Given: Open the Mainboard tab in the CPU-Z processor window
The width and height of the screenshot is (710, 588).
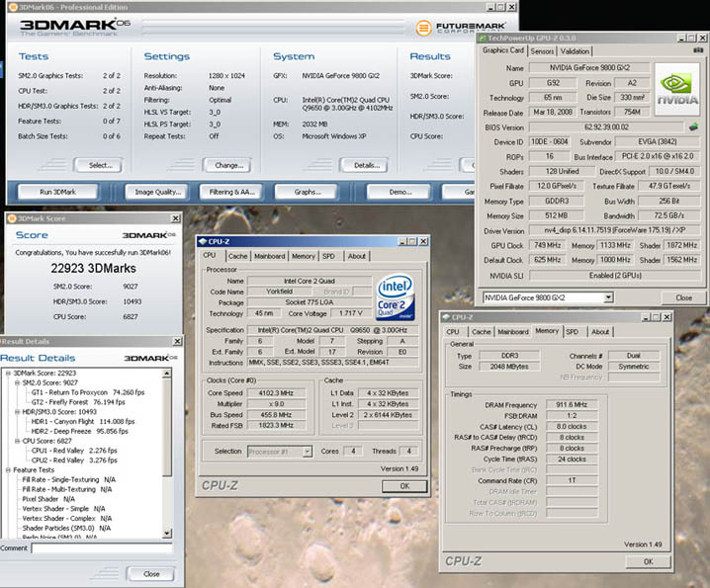Looking at the screenshot, I should pyautogui.click(x=269, y=256).
